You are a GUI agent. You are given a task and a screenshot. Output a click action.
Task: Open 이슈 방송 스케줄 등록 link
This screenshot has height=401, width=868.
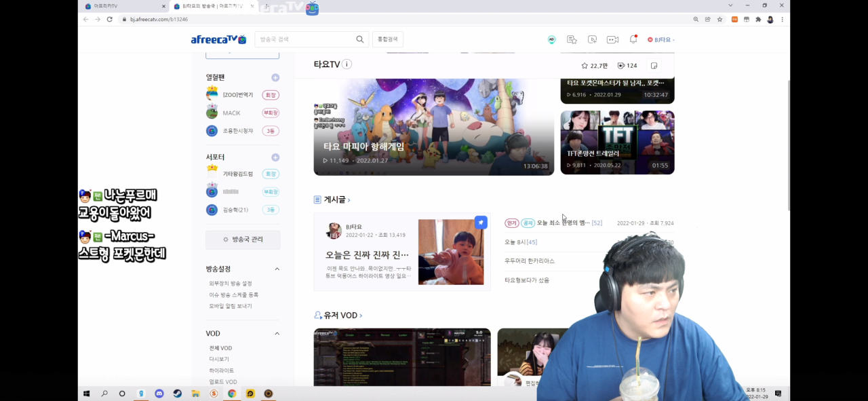click(234, 295)
